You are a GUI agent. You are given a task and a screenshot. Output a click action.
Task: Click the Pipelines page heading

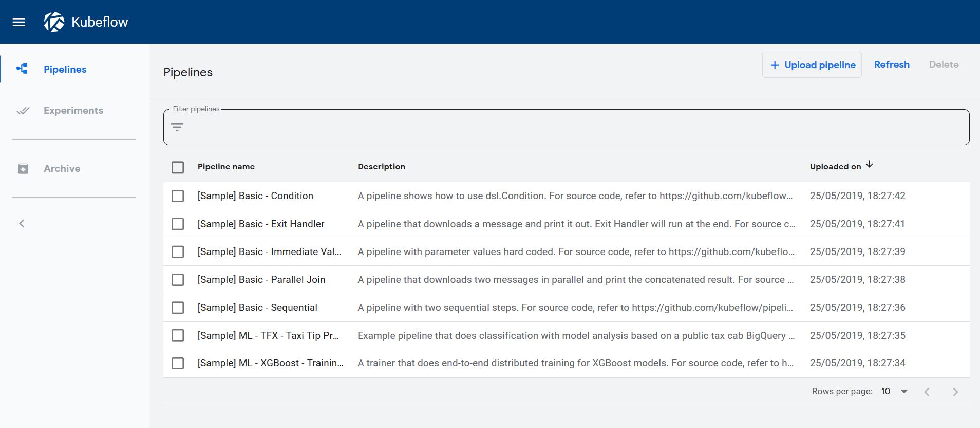click(188, 72)
